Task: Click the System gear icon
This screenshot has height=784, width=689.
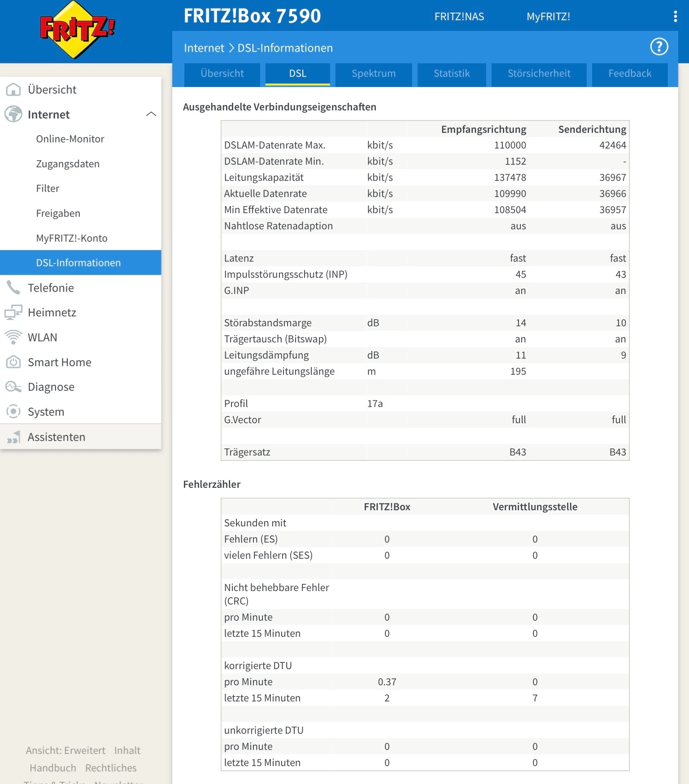Action: pyautogui.click(x=13, y=412)
